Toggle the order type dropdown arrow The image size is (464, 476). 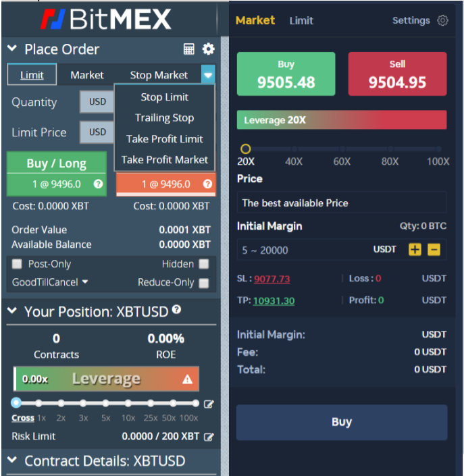[x=208, y=74]
